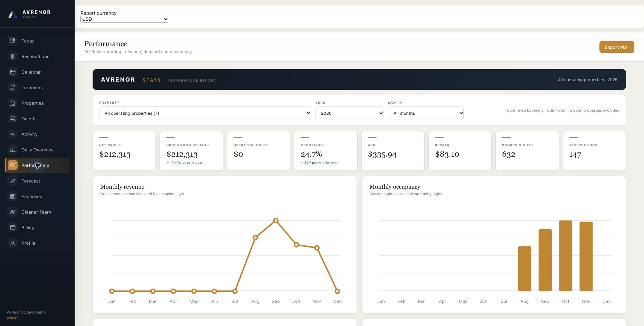The height and width of the screenshot is (326, 644).
Task: Open the Guests people icon
Action: pyautogui.click(x=13, y=119)
